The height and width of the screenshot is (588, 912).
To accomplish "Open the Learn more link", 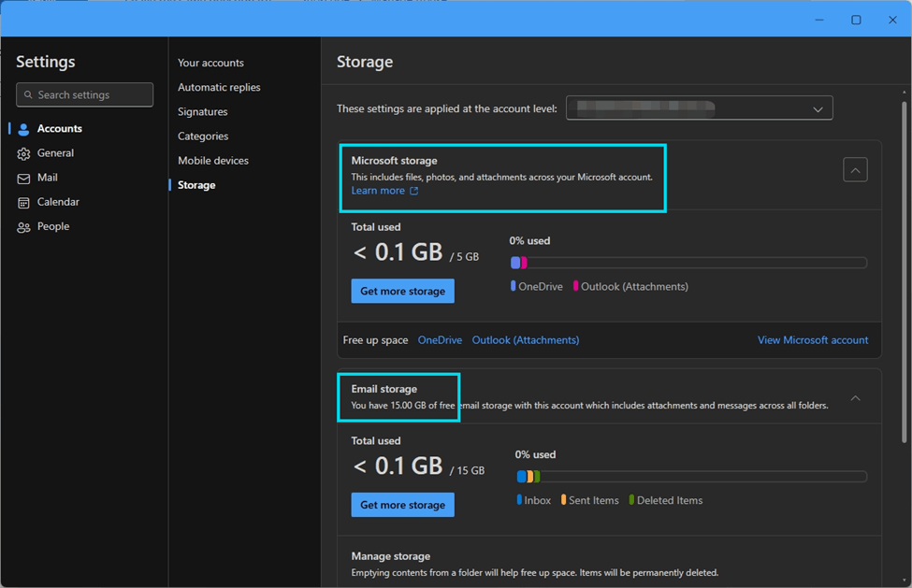I will (x=378, y=191).
